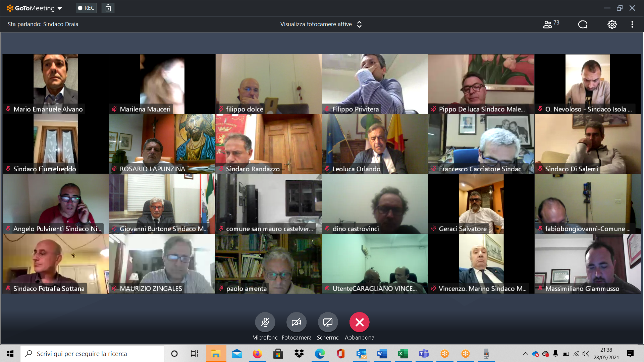The width and height of the screenshot is (644, 362).
Task: Click the Angelo Pulvirenti Sindaco name label
Action: [57, 229]
